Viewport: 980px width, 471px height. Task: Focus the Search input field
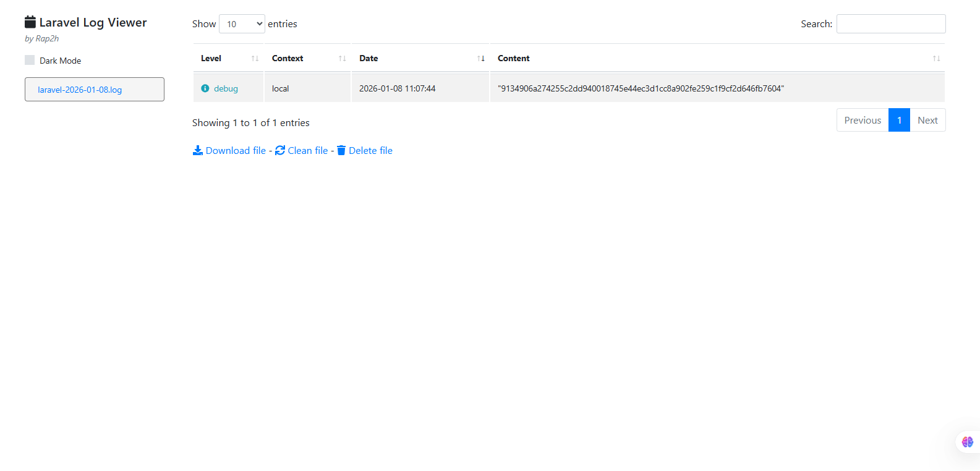(891, 24)
